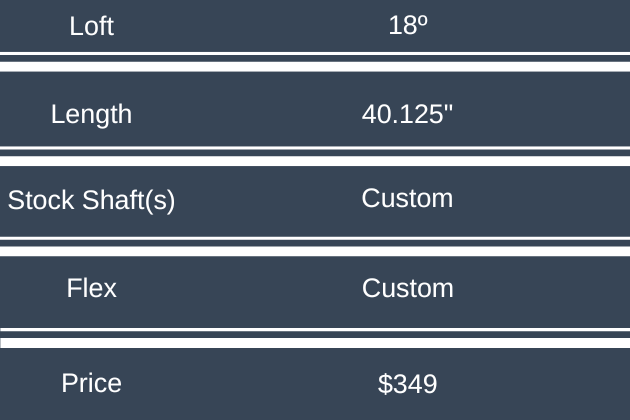The height and width of the screenshot is (420, 630).
Task: Click the Stock Shaft(s) label
Action: tap(91, 201)
